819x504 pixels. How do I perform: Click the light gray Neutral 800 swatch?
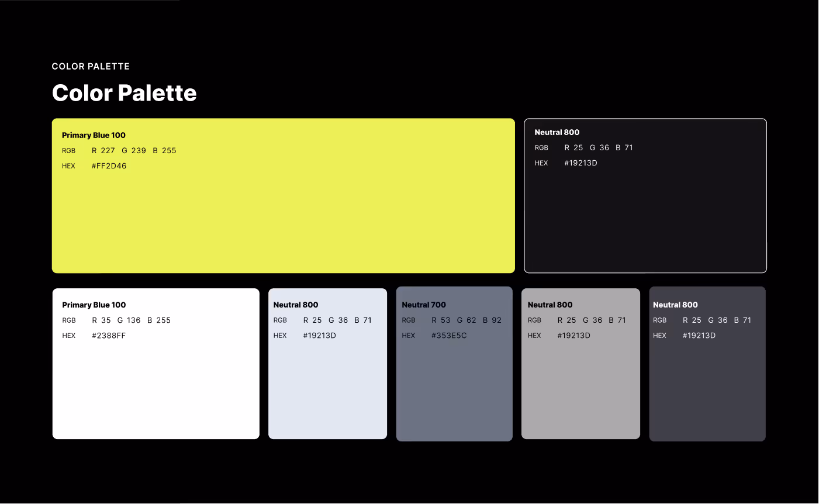pos(580,386)
